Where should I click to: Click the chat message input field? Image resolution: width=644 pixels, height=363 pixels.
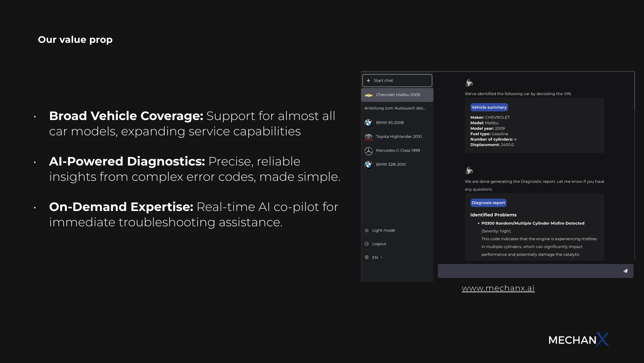tap(528, 271)
